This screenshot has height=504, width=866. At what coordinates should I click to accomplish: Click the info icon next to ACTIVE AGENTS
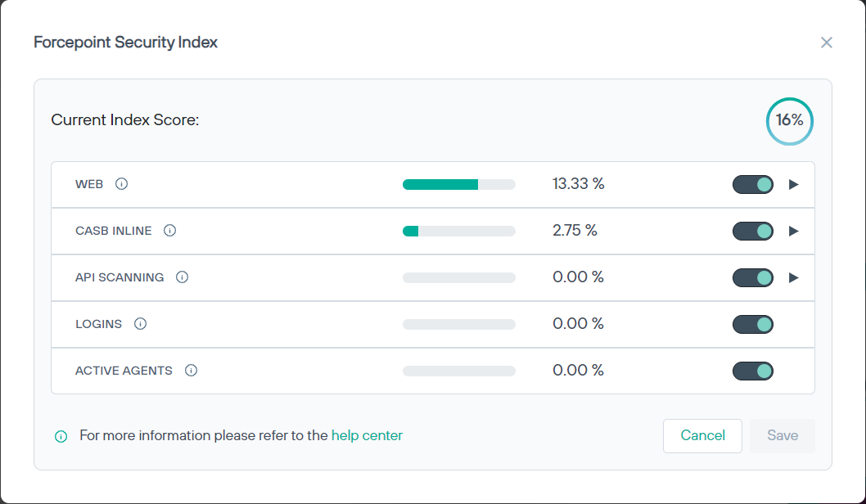point(192,371)
